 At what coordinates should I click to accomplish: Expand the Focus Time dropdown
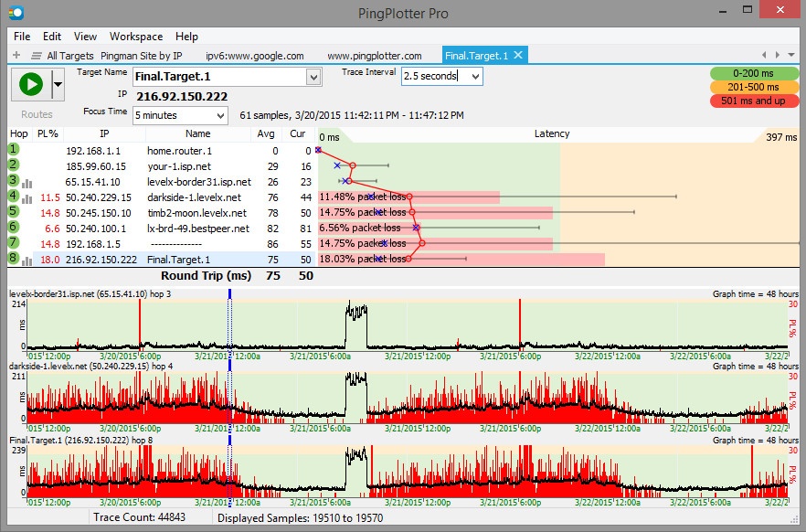[220, 116]
